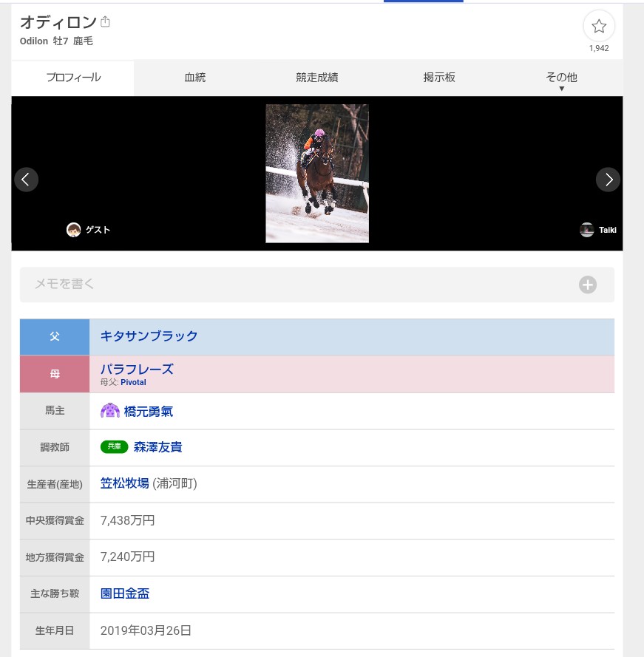Open trainer link 森澤友貴

point(157,447)
